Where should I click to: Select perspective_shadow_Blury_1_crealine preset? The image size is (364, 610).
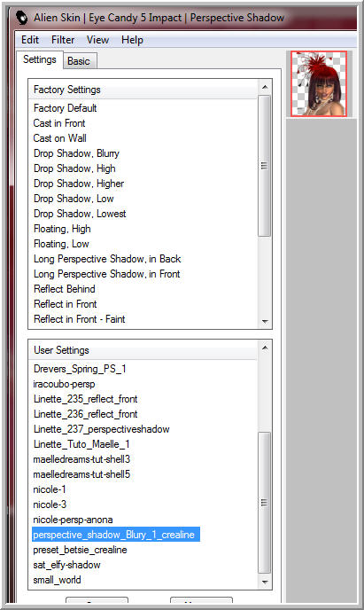point(116,535)
